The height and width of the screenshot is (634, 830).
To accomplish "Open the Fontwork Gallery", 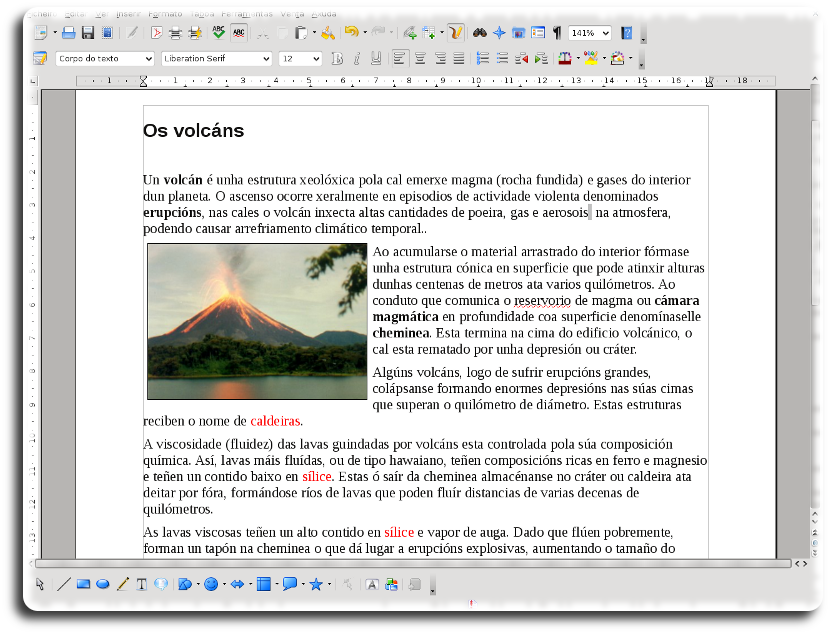I will click(372, 584).
